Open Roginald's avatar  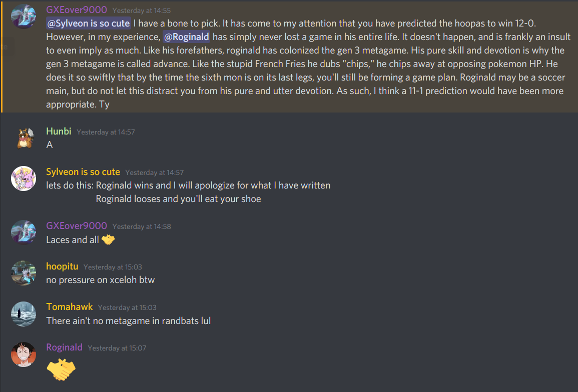pos(24,354)
